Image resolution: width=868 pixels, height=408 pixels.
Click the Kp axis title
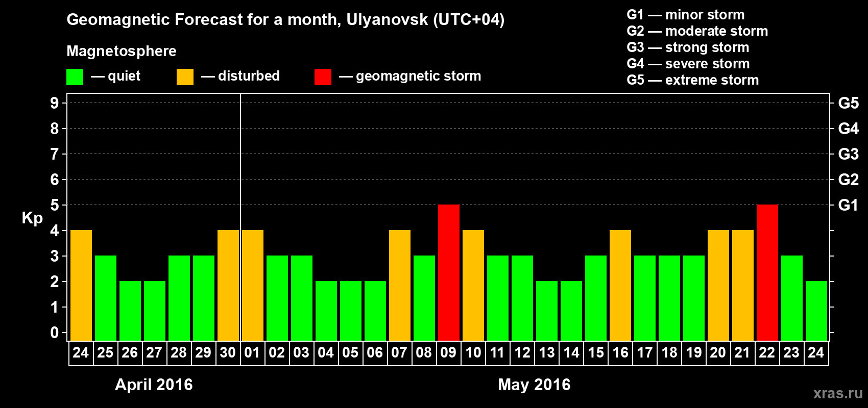point(32,218)
